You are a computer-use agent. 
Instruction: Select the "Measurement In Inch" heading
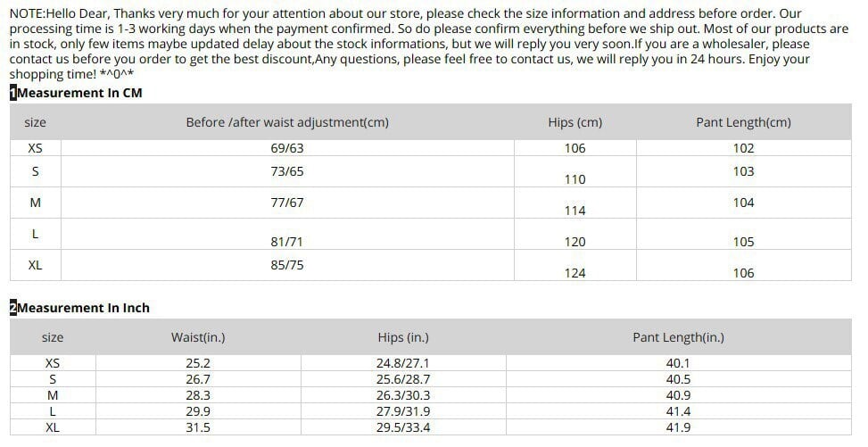(x=84, y=308)
